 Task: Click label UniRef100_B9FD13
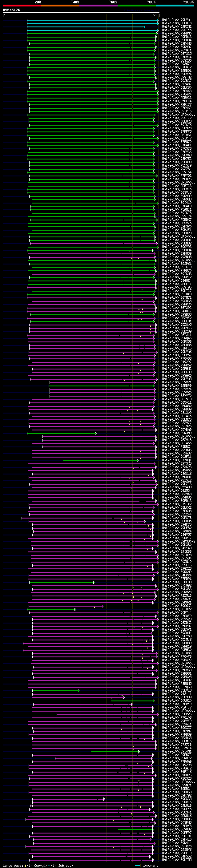click(177, 501)
